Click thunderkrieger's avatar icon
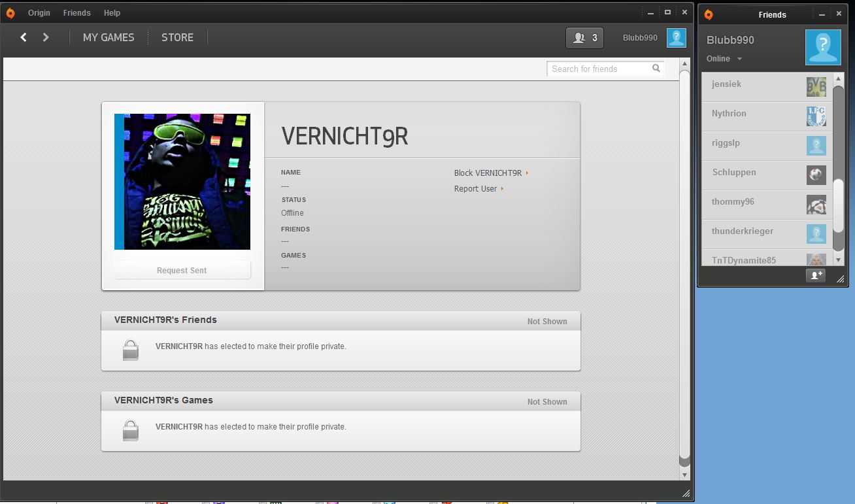This screenshot has width=855, height=504. (x=816, y=234)
